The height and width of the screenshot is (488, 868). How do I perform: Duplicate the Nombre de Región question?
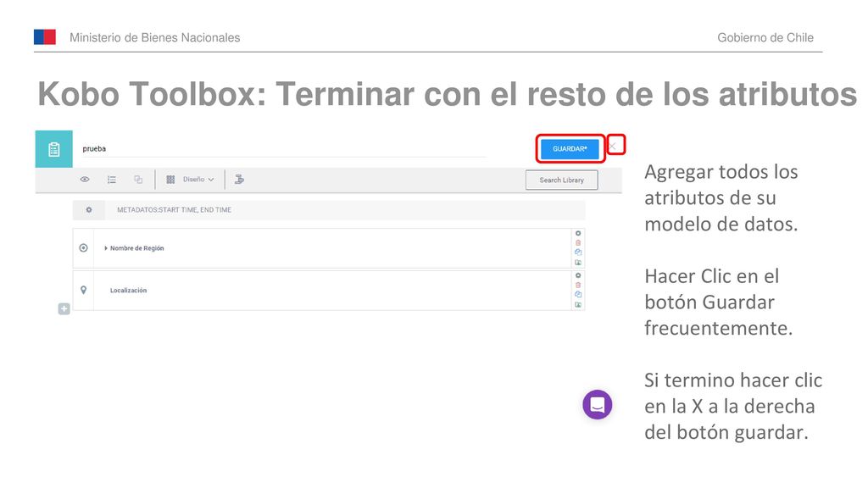[x=578, y=252]
